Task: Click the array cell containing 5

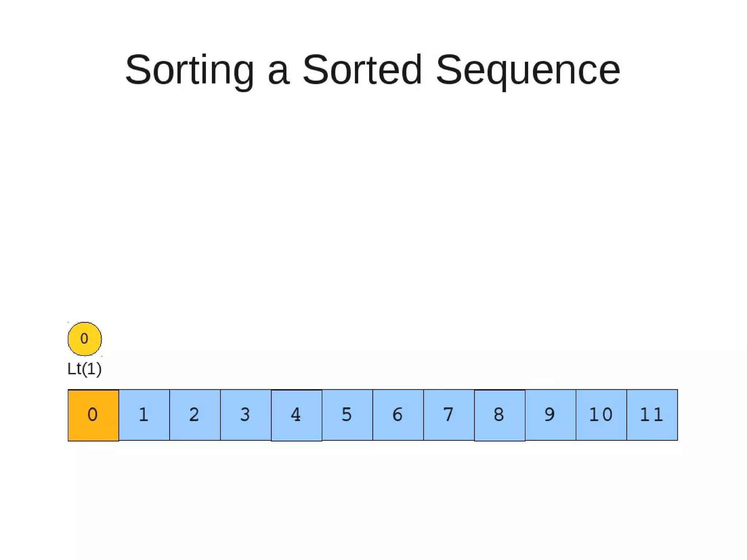Action: tap(347, 415)
